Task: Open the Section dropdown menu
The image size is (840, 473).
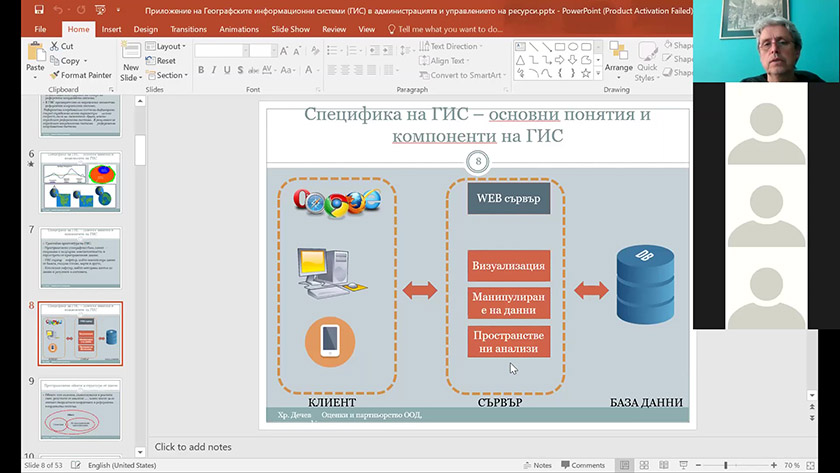Action: pos(169,75)
